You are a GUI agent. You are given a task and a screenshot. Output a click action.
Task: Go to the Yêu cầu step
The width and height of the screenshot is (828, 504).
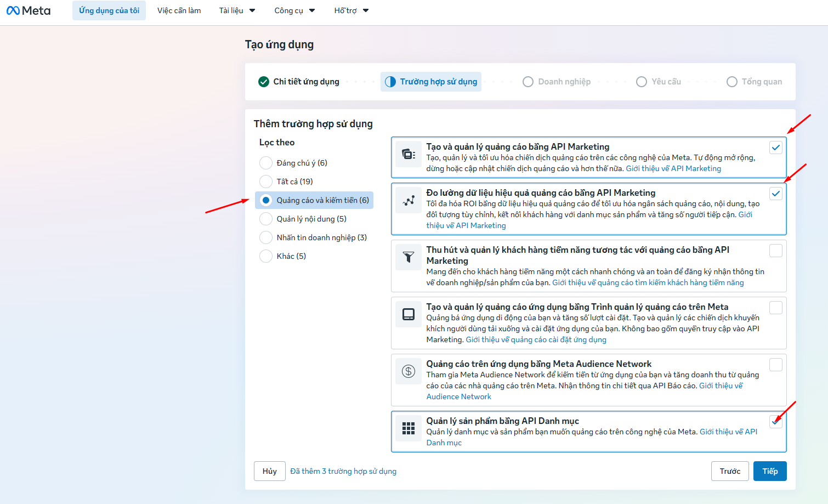(659, 82)
